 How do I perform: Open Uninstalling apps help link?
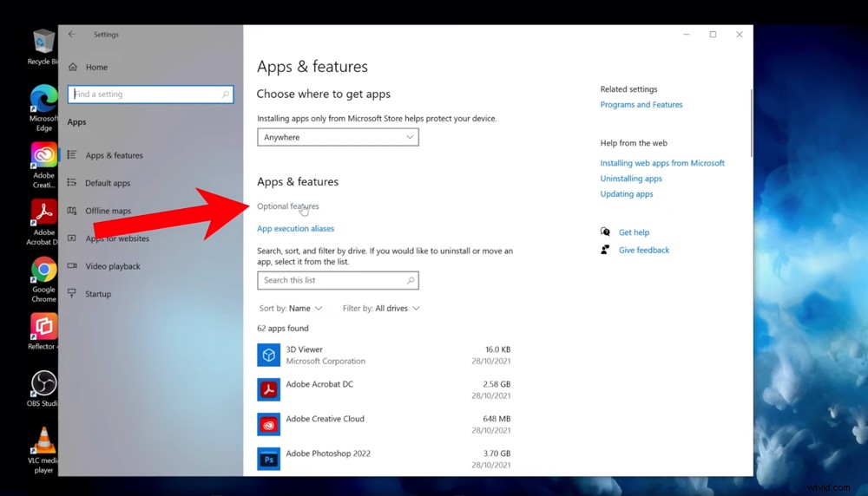pyautogui.click(x=631, y=179)
